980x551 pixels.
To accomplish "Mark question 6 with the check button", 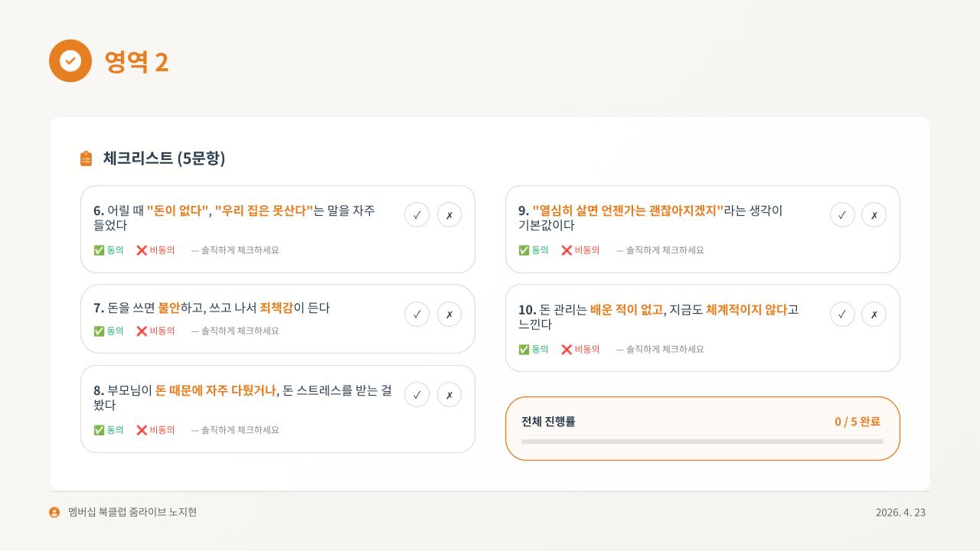I will pyautogui.click(x=416, y=215).
